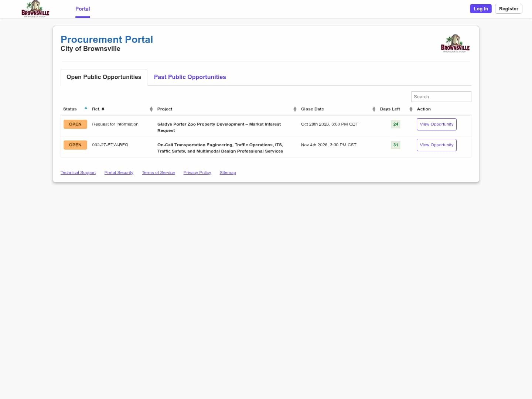Click the Procurement Portal heading
This screenshot has width=532, height=399.
(107, 40)
